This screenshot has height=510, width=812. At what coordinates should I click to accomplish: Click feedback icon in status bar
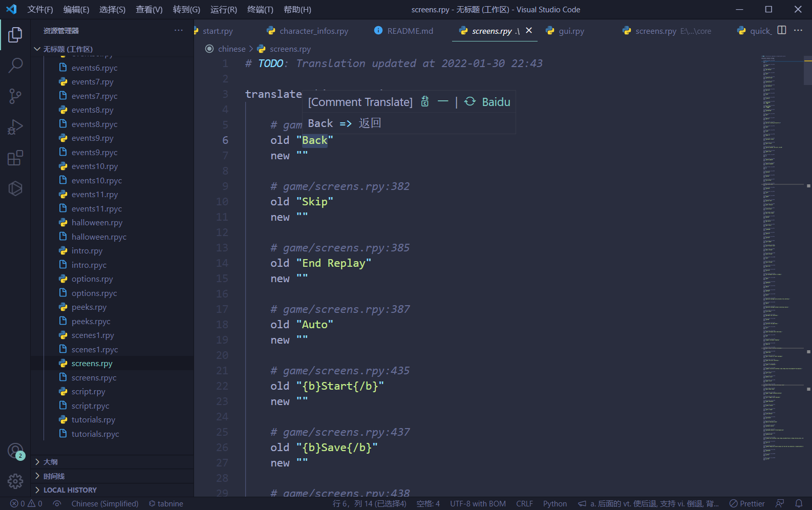[780, 504]
